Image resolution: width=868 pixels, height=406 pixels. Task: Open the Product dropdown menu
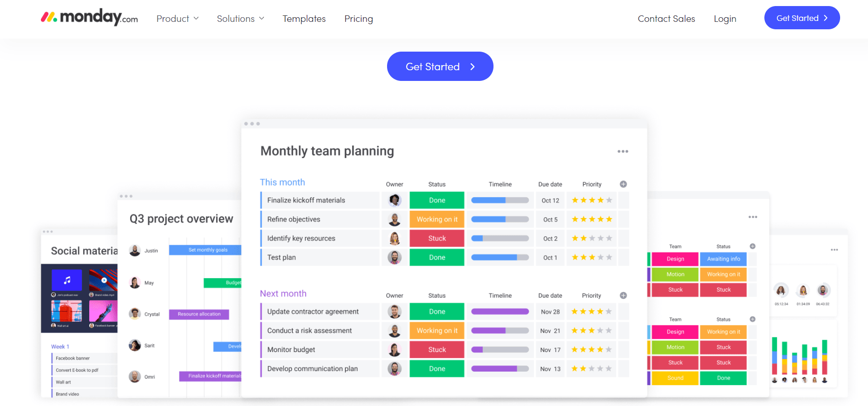[x=178, y=19]
